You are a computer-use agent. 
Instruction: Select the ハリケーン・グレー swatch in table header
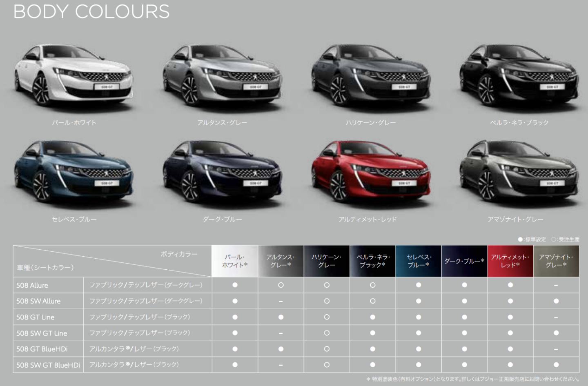[327, 261]
